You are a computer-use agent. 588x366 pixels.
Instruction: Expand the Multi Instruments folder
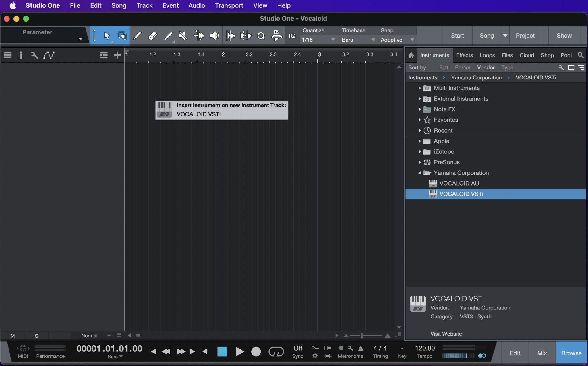point(419,88)
